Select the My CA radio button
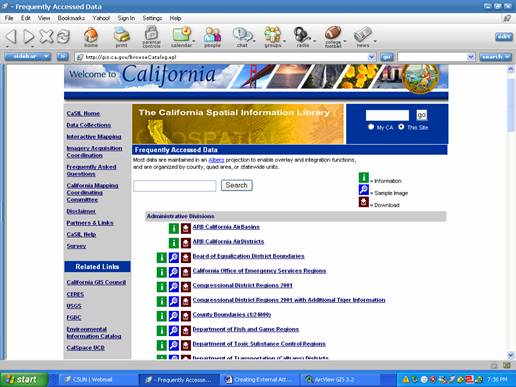 [x=371, y=127]
